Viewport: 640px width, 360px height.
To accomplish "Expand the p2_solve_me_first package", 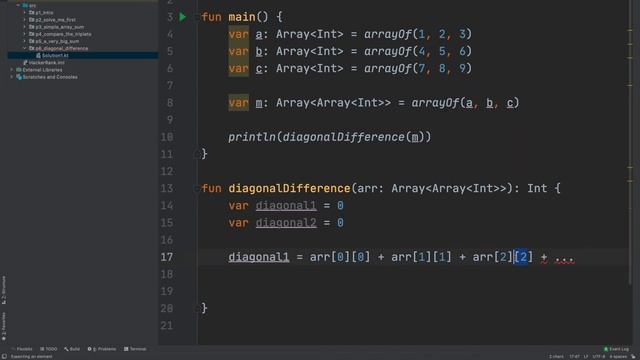I will pos(24,20).
